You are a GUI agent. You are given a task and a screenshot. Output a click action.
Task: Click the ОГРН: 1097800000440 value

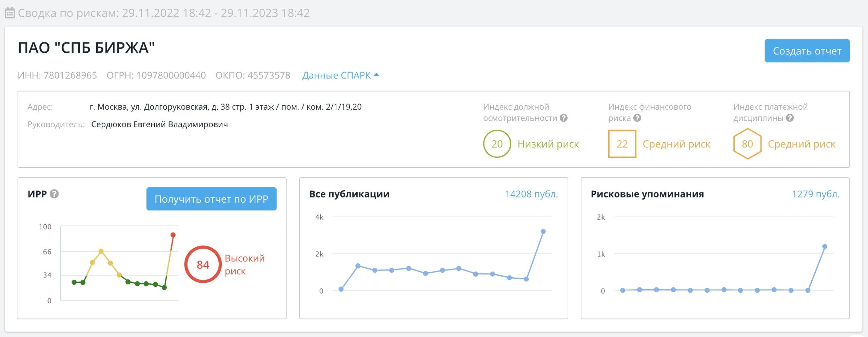tap(156, 75)
